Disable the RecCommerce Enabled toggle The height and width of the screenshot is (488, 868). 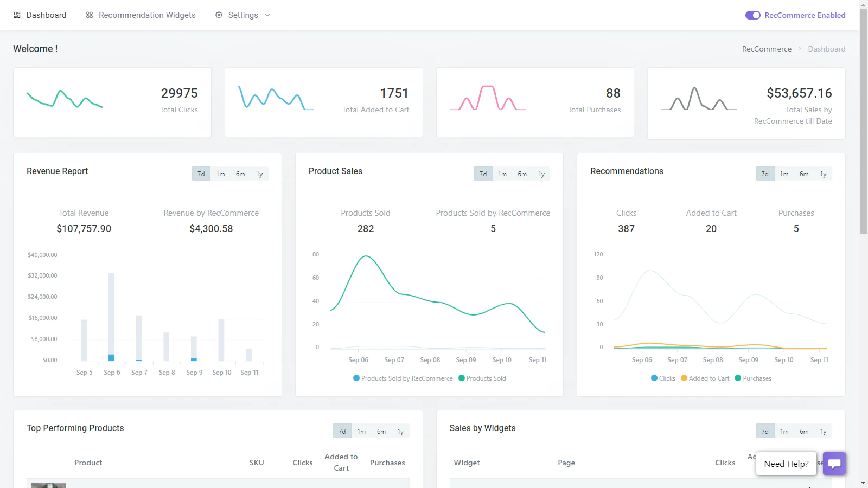[x=752, y=15]
